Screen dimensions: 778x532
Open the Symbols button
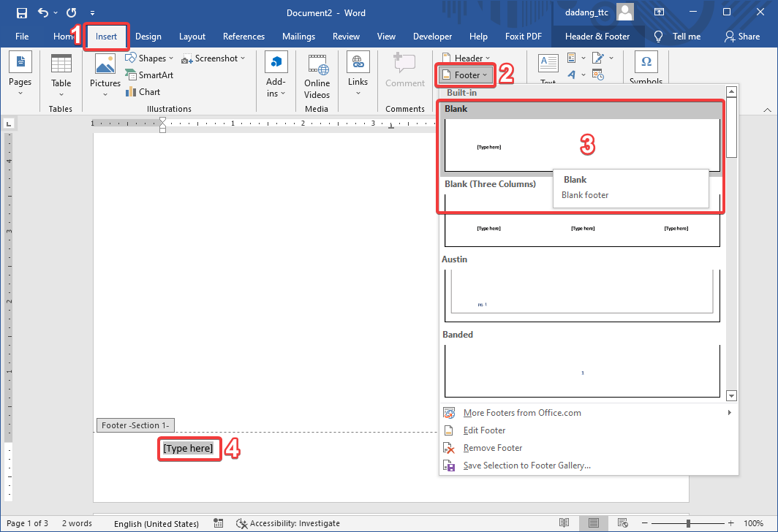(646, 70)
